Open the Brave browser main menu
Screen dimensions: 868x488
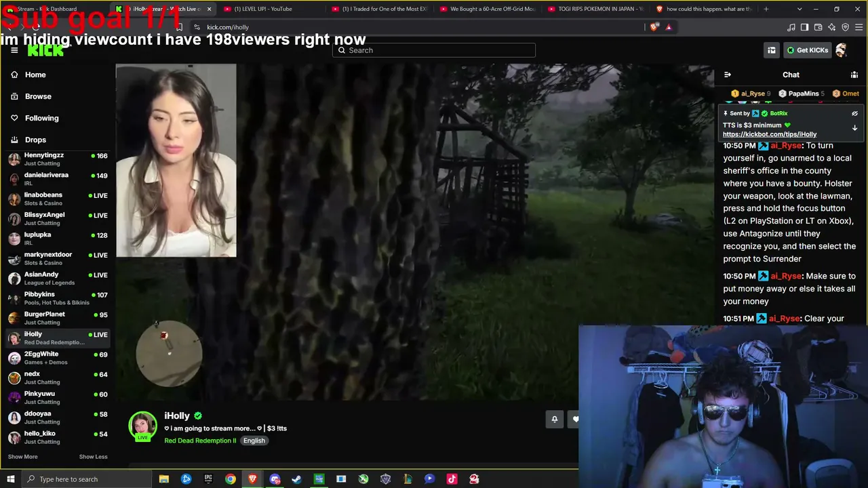(859, 27)
